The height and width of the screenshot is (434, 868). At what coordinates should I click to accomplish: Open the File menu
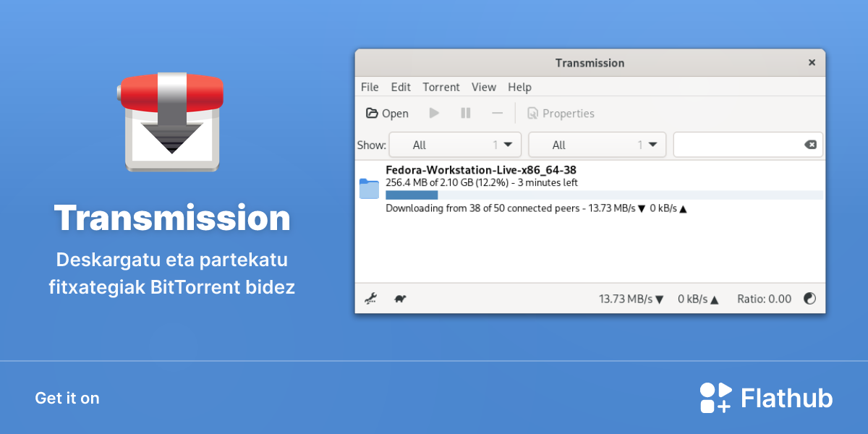click(x=370, y=87)
